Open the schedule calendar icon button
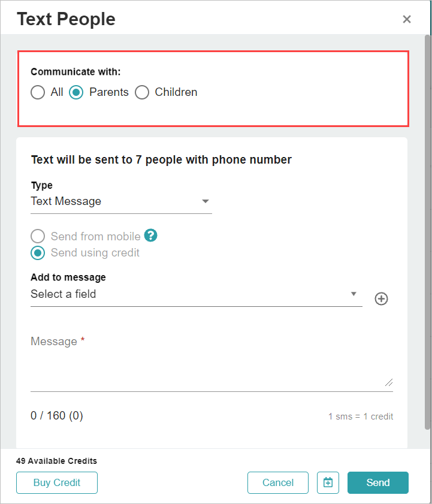The height and width of the screenshot is (504, 432). [x=328, y=482]
